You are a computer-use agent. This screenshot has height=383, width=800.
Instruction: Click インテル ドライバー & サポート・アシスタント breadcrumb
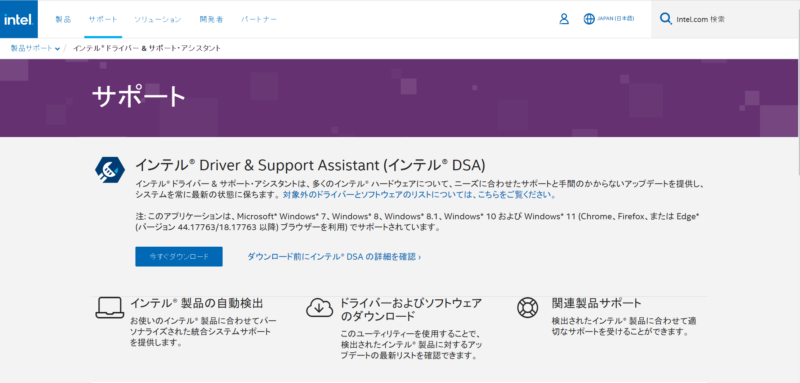147,48
